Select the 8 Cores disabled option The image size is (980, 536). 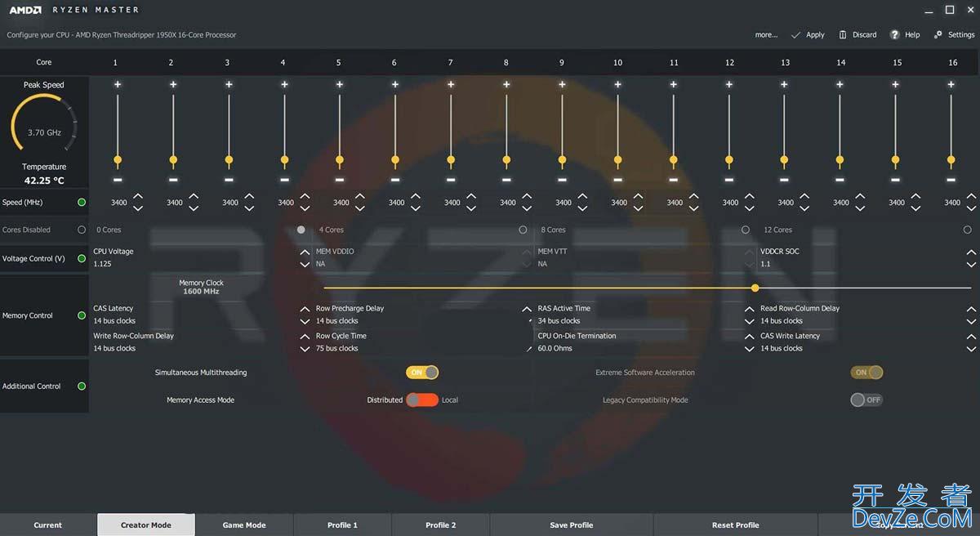click(x=746, y=230)
